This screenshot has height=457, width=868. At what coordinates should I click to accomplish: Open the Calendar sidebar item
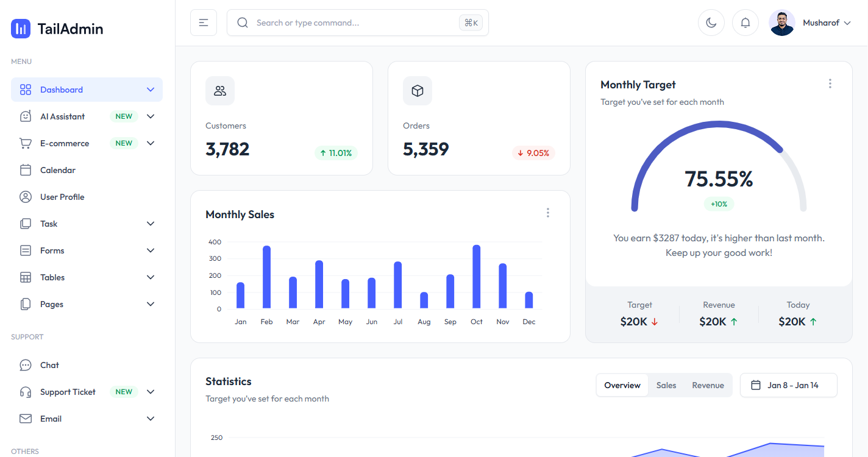click(x=57, y=170)
